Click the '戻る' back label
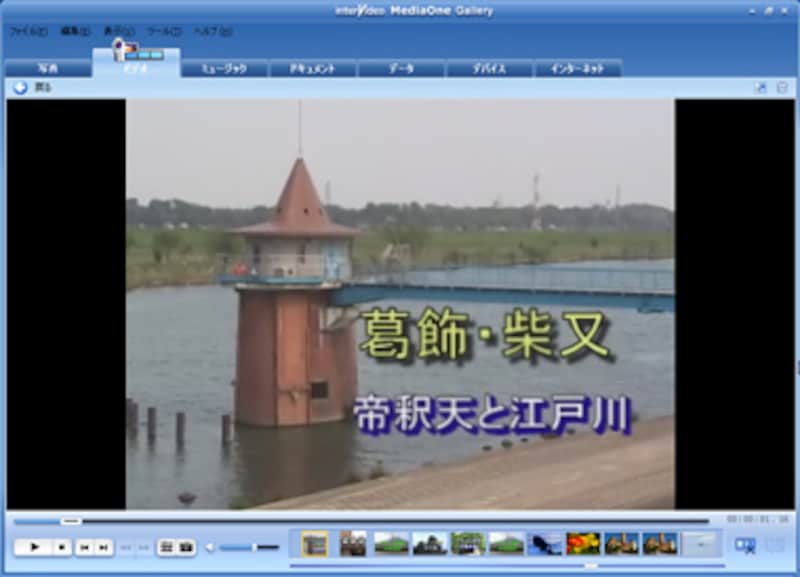800x577 pixels. (43, 88)
